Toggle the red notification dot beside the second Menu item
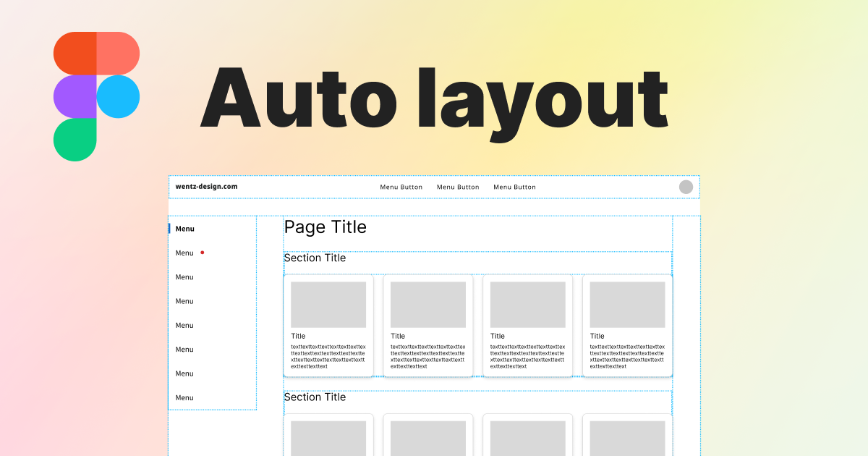Image resolution: width=868 pixels, height=456 pixels. coord(203,253)
